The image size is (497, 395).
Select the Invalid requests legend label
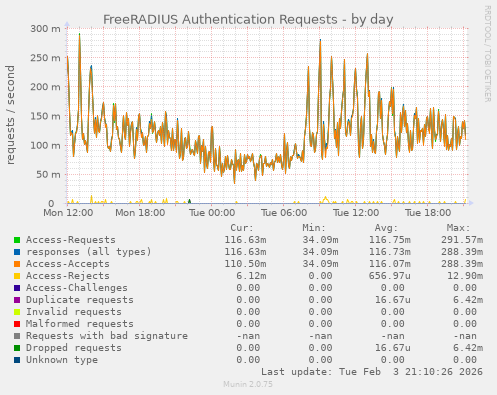pos(74,312)
